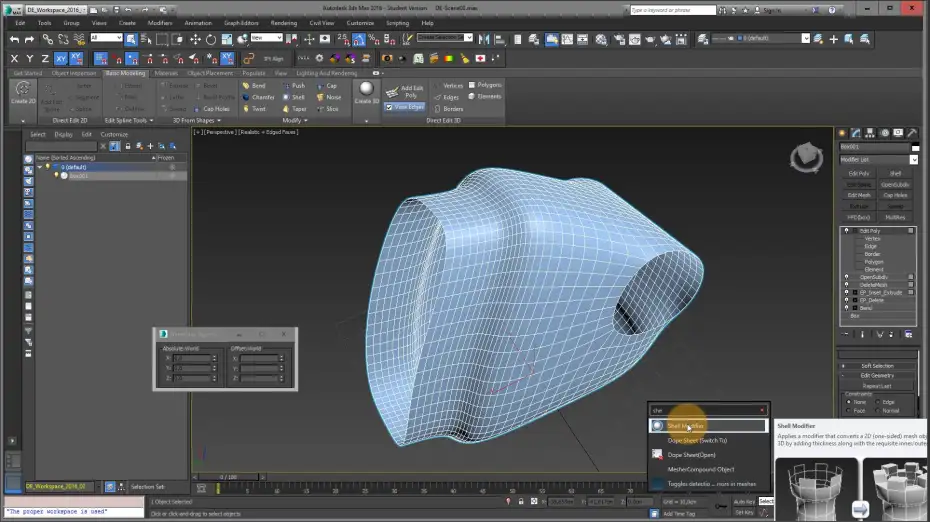Select the Normal constraint radio button
This screenshot has height=522, width=930.
[x=878, y=410]
